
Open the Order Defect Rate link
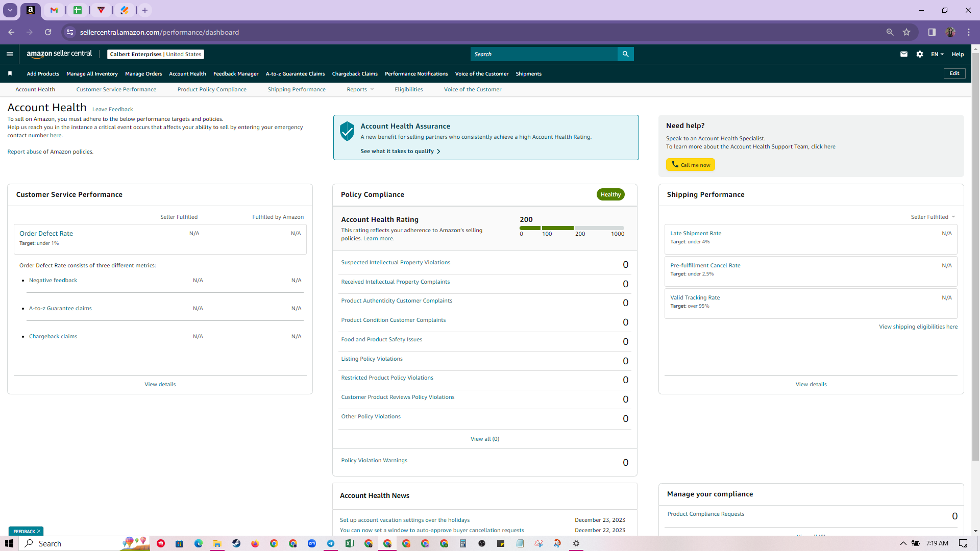[46, 234]
